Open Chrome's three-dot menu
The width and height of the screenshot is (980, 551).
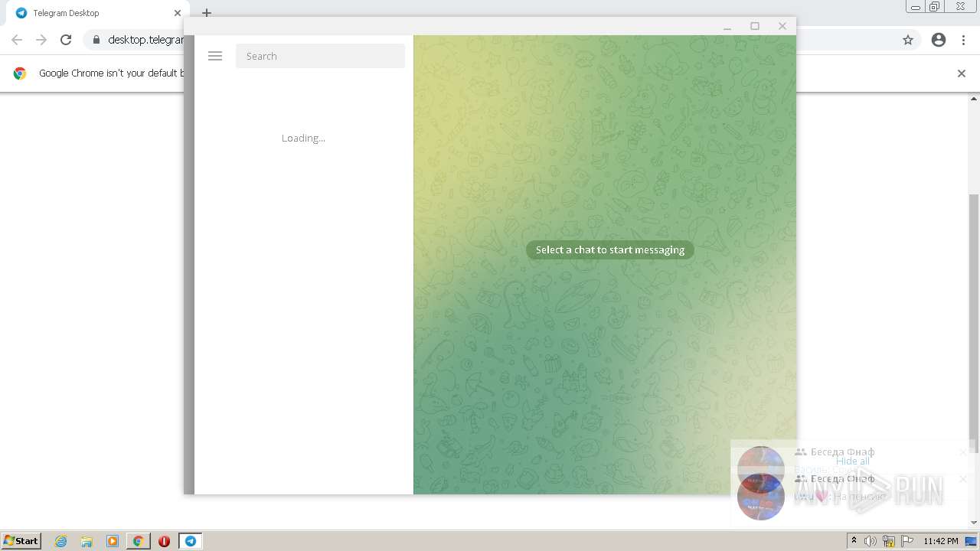click(x=963, y=40)
